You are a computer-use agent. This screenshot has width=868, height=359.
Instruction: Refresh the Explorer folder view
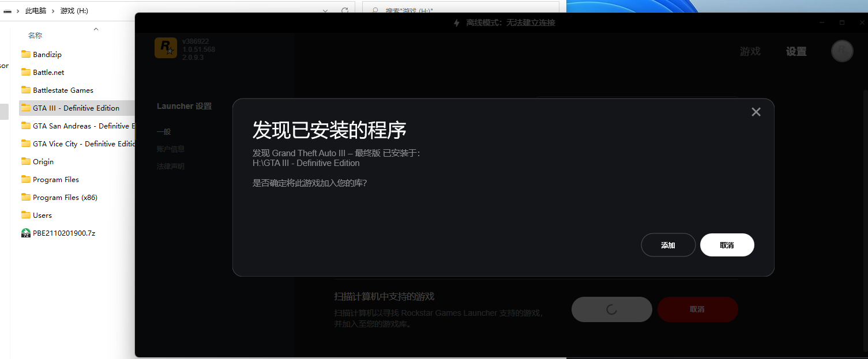coord(345,11)
